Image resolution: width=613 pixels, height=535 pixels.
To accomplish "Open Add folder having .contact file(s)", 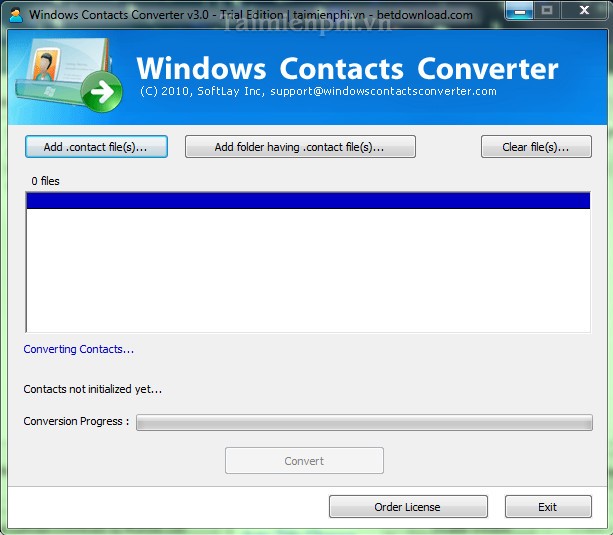I will point(300,147).
